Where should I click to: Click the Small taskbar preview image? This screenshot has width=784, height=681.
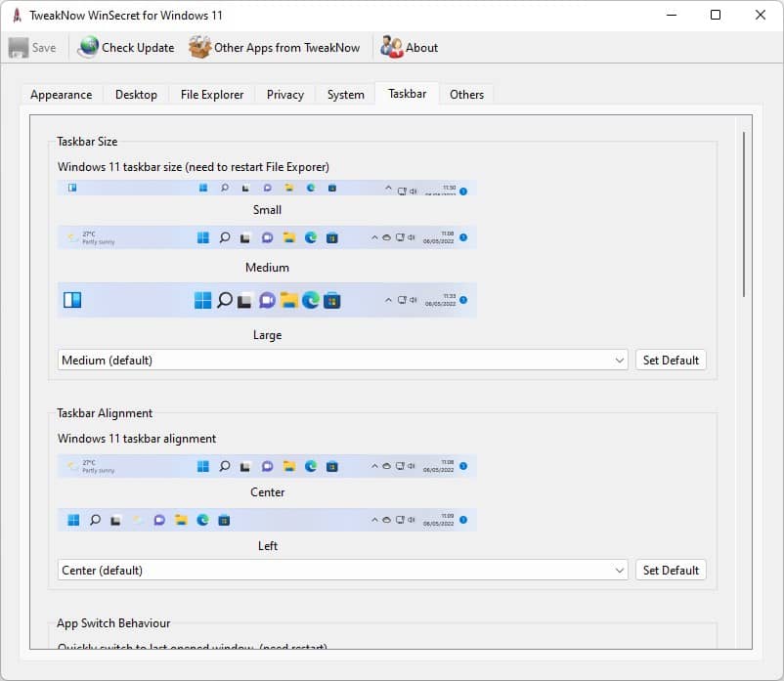pyautogui.click(x=267, y=189)
